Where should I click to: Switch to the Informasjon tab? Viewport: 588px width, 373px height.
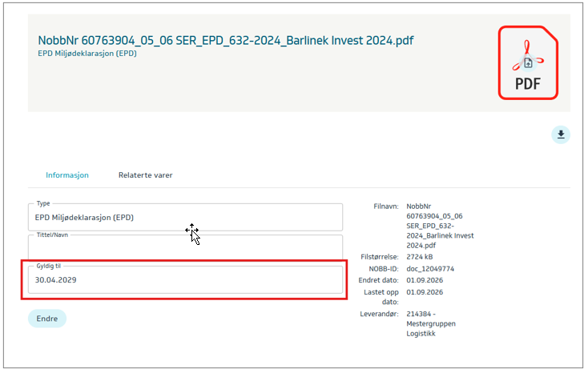[67, 175]
